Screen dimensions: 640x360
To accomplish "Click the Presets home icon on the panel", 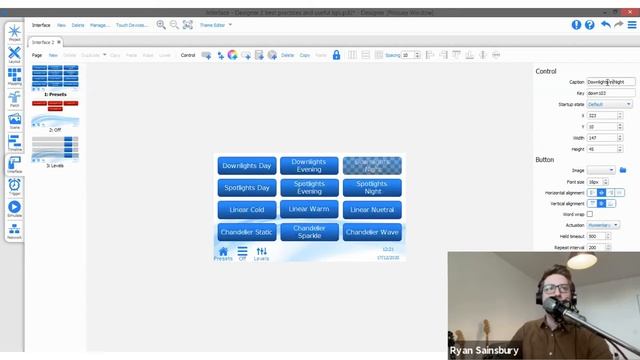I will 223,253.
